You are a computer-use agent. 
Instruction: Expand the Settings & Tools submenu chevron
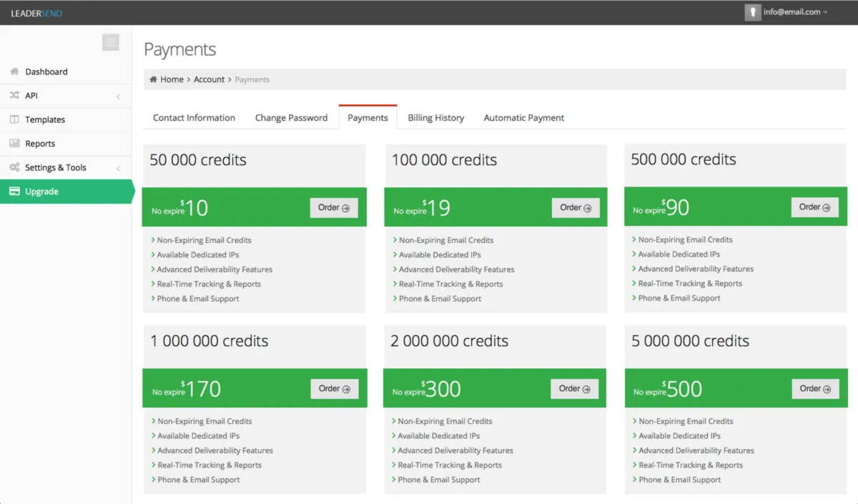(118, 169)
